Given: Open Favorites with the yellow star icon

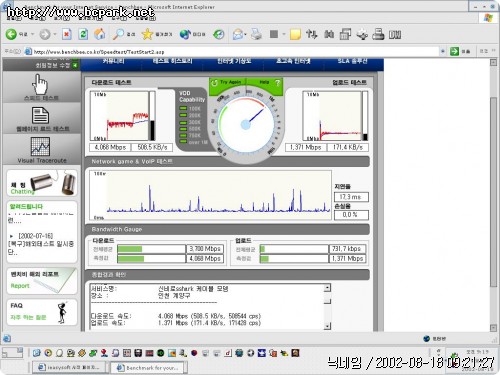Looking at the screenshot, I should (147, 34).
